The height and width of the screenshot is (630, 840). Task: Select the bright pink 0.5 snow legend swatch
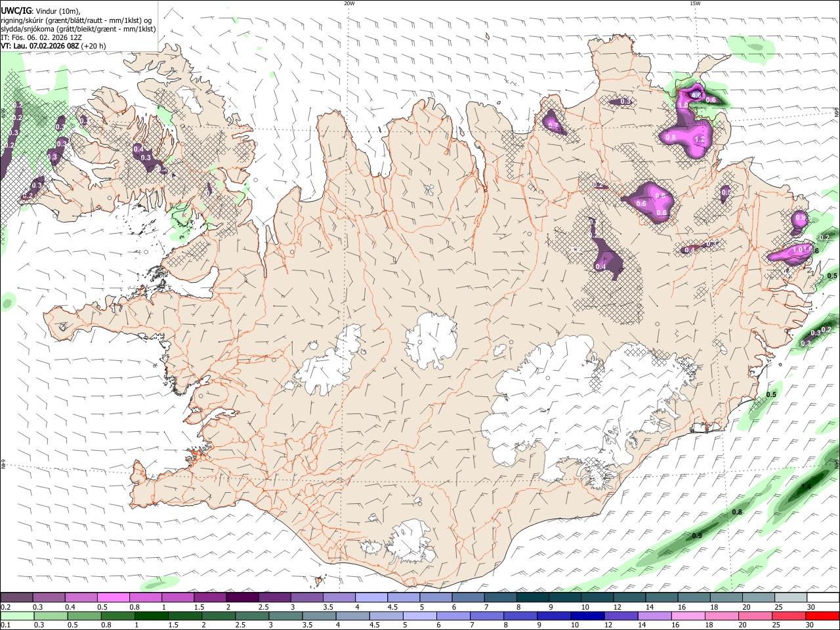tap(113, 598)
